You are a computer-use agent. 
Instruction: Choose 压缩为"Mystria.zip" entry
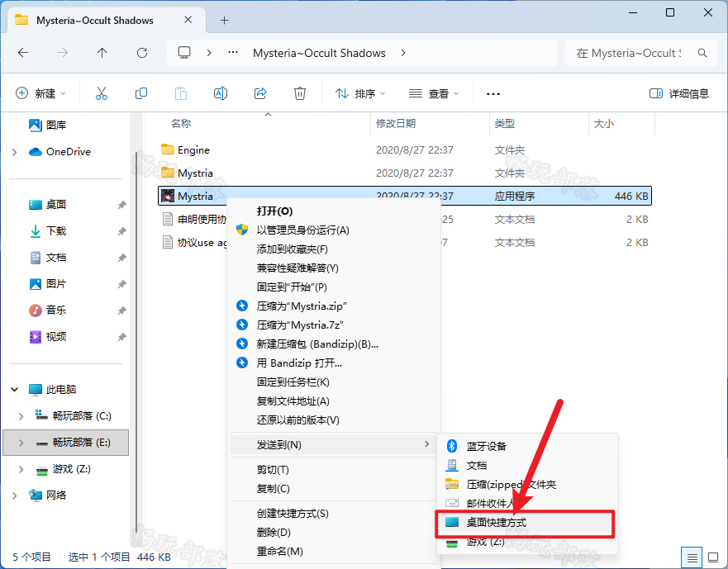pos(333,306)
